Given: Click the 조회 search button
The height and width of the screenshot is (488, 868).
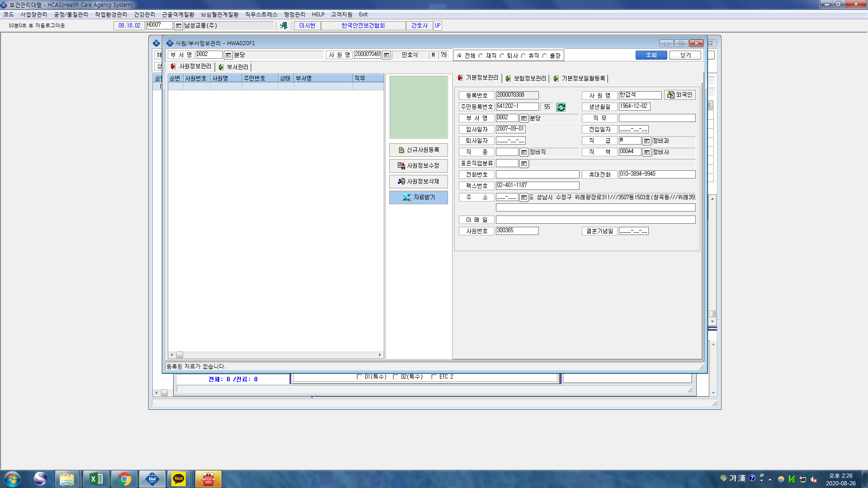Looking at the screenshot, I should click(x=651, y=55).
